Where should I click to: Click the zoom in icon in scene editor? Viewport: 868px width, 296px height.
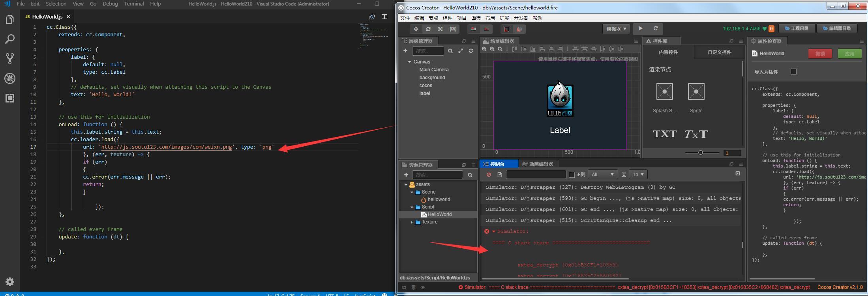pyautogui.click(x=484, y=49)
